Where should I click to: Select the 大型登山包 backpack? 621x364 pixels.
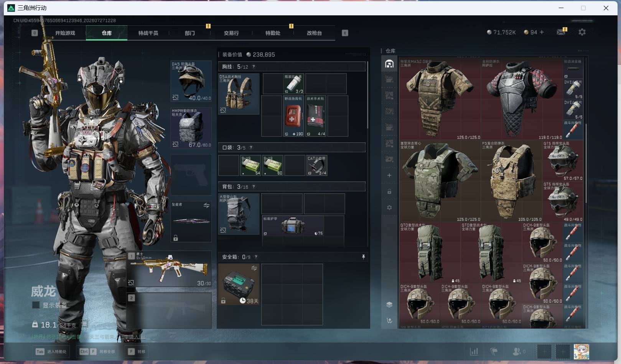(239, 214)
